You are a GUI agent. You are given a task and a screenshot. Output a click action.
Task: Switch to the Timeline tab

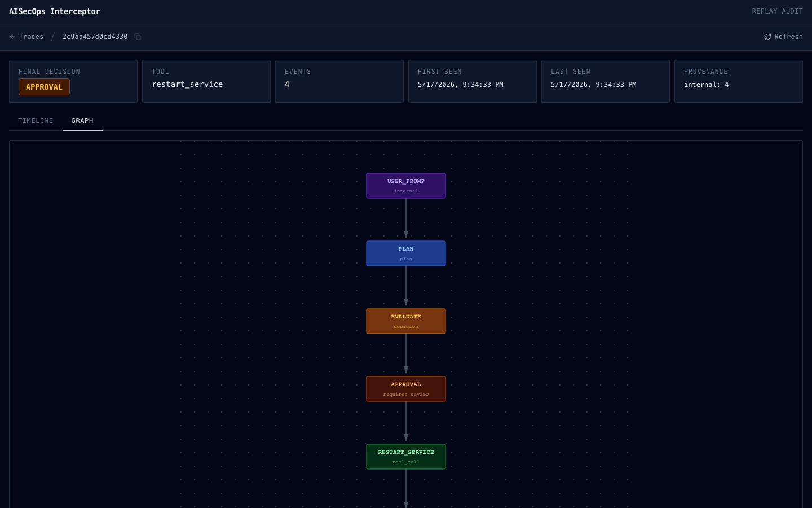[x=36, y=121]
